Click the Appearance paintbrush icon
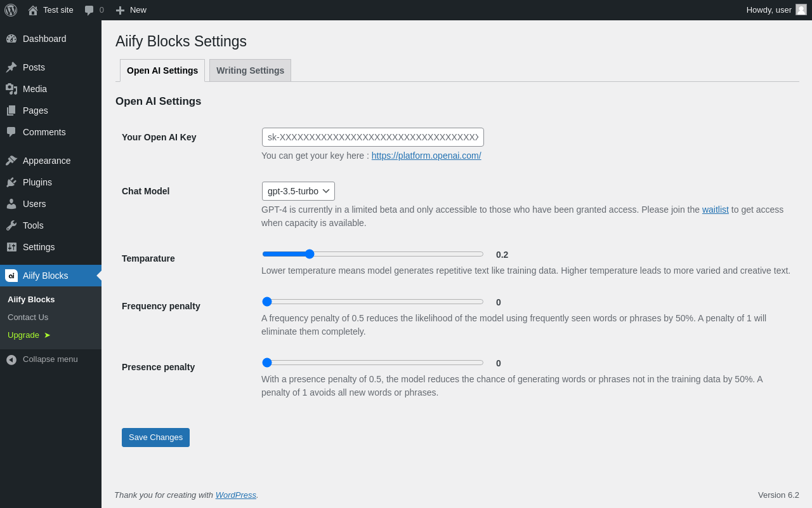This screenshot has height=508, width=812. pos(11,161)
